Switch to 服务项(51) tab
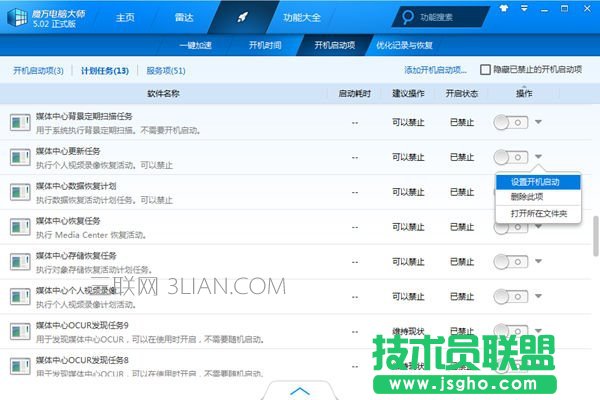Image resolution: width=600 pixels, height=400 pixels. (x=166, y=71)
